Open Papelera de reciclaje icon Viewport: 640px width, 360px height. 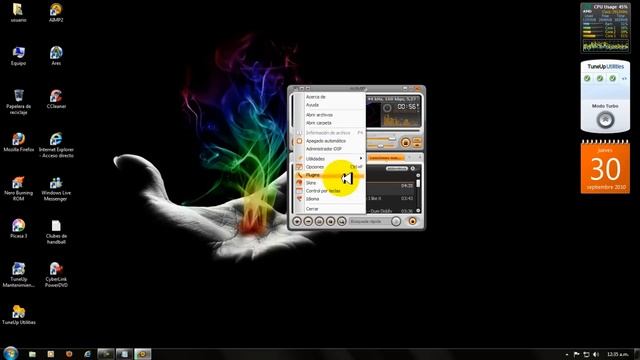(18, 102)
